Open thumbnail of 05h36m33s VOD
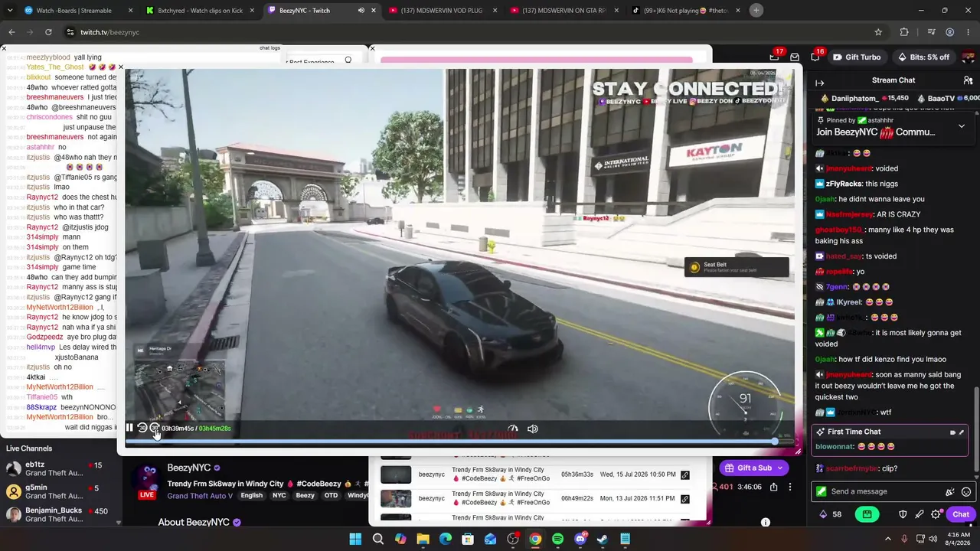The width and height of the screenshot is (980, 551). point(396,474)
